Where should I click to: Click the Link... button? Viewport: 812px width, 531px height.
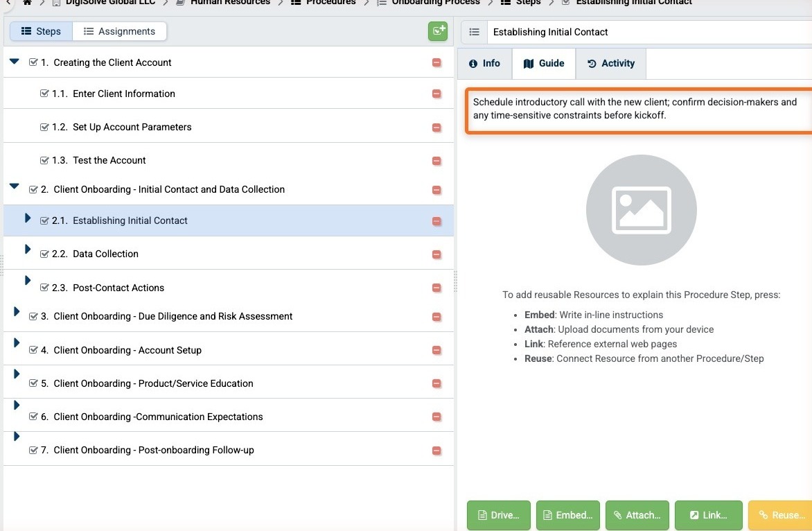pyautogui.click(x=709, y=515)
